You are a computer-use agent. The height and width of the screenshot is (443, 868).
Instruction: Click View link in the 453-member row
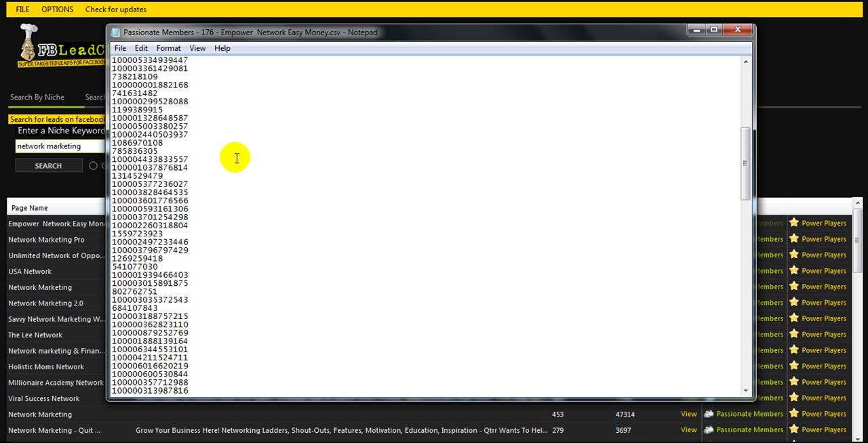[x=689, y=414]
